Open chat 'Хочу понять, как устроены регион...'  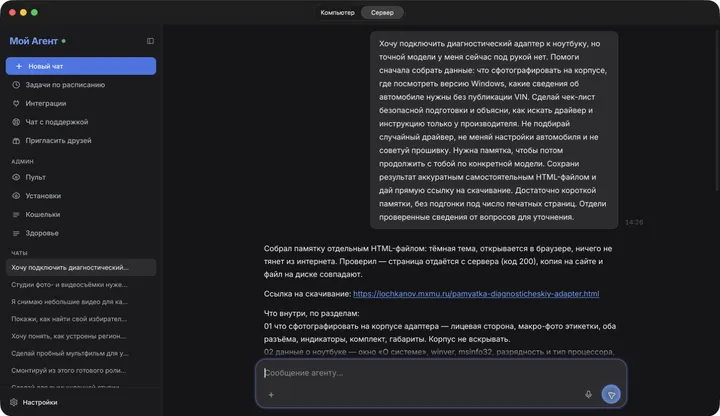click(x=81, y=336)
